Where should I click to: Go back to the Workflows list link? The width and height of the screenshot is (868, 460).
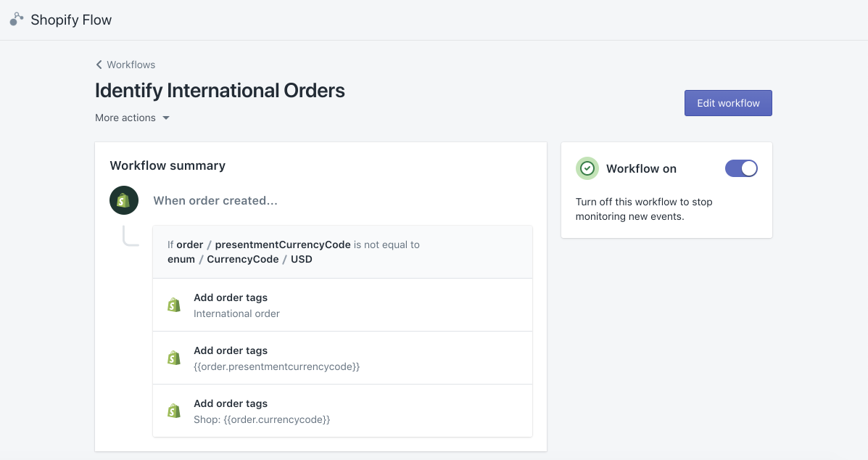click(x=131, y=65)
